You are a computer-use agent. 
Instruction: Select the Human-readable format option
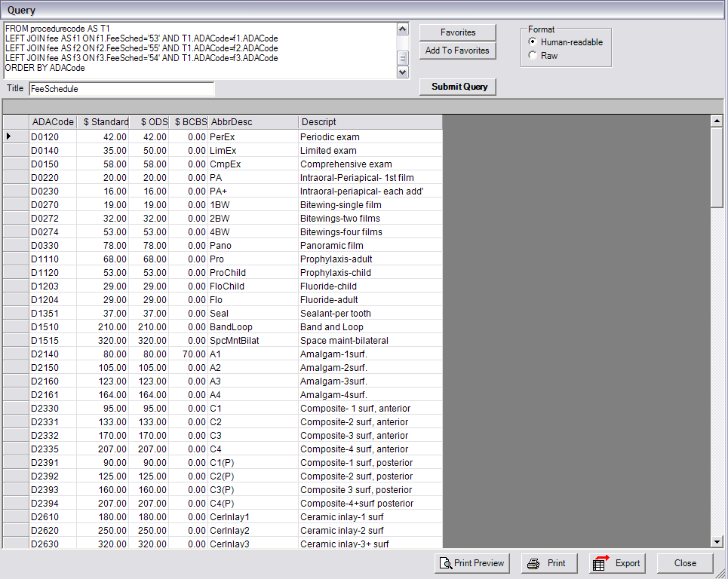[x=533, y=42]
